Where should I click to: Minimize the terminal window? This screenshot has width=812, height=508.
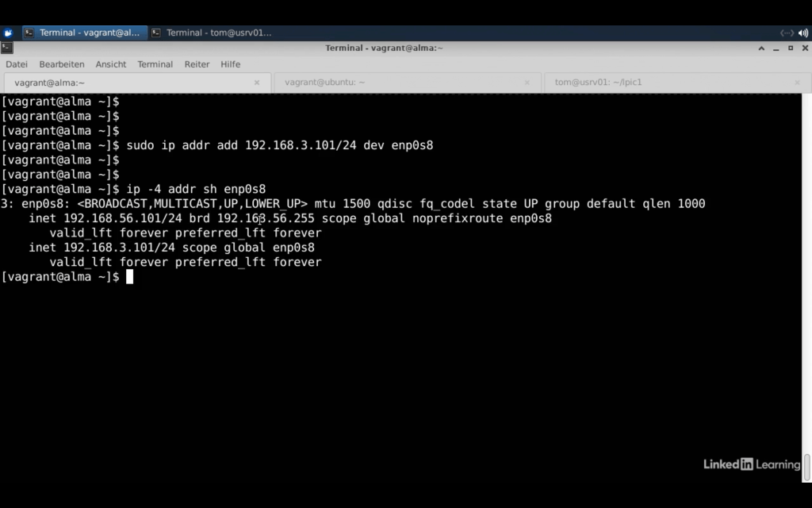(x=776, y=48)
